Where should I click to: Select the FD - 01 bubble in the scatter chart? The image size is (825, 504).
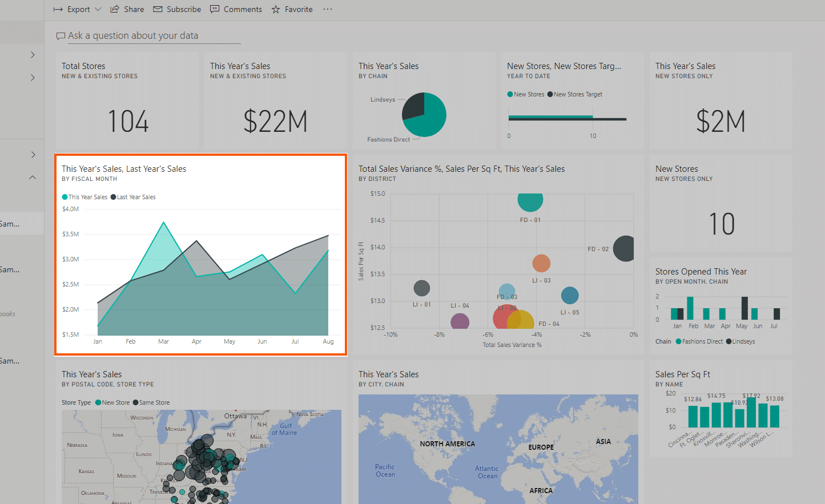click(530, 201)
